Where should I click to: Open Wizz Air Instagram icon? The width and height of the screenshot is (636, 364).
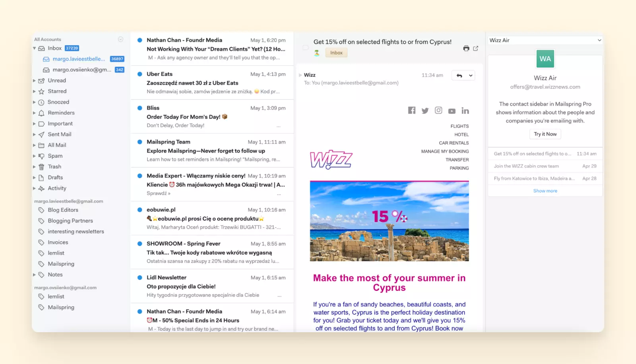coord(438,110)
